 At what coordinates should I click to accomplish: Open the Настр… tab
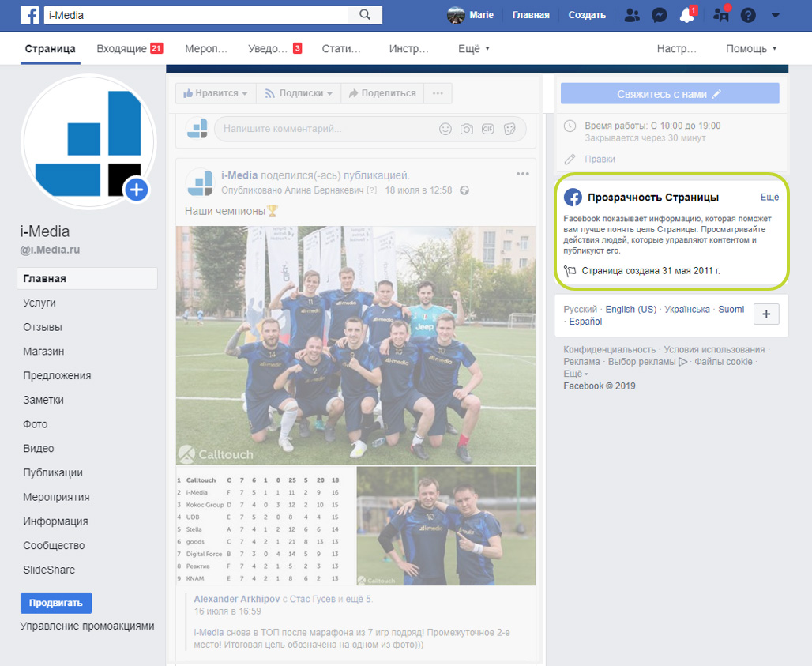tap(676, 49)
